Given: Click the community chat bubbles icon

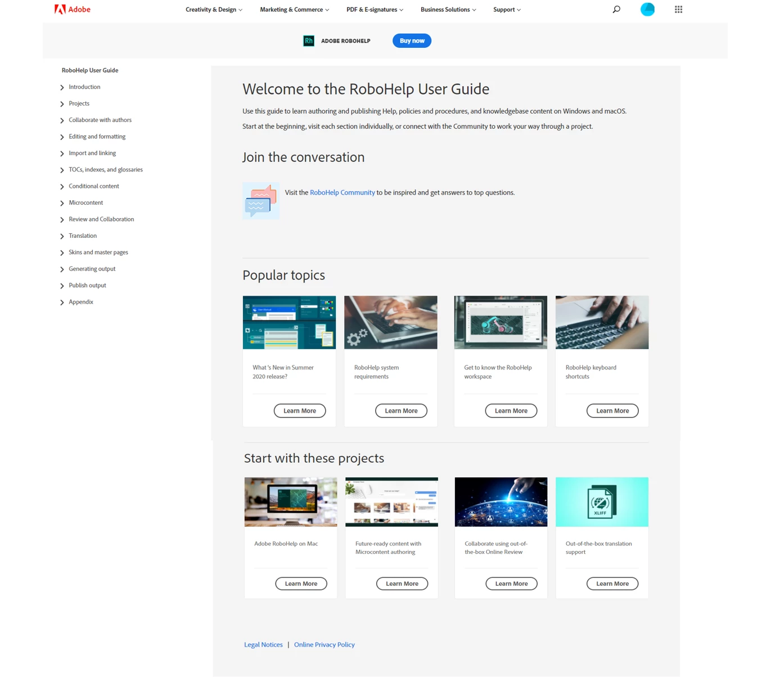Looking at the screenshot, I should click(261, 201).
